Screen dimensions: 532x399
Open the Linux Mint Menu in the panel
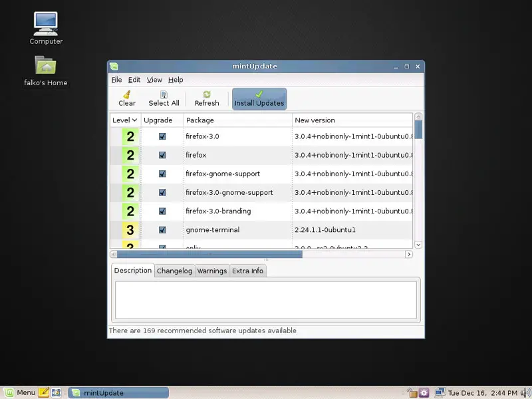coord(19,392)
